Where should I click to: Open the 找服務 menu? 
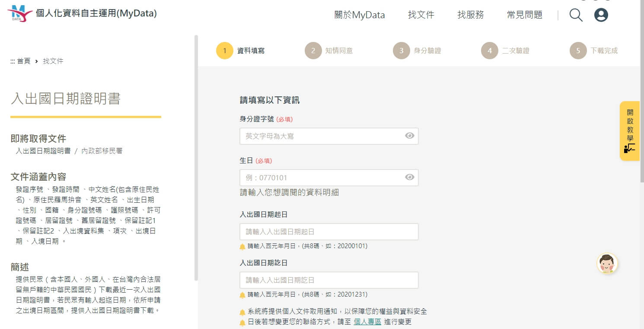pos(471,15)
